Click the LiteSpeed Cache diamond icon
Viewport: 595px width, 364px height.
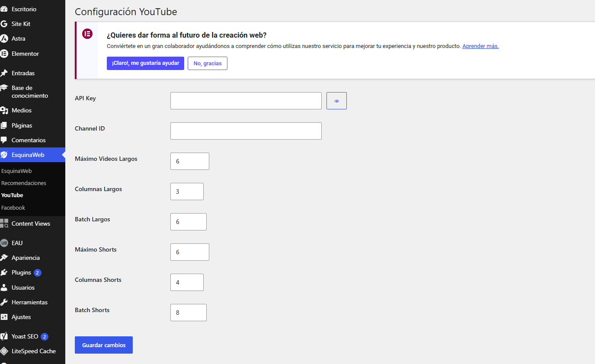point(4,351)
